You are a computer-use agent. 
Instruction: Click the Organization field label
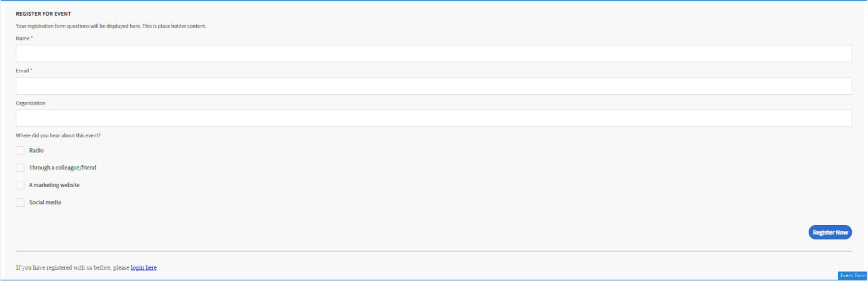(31, 103)
